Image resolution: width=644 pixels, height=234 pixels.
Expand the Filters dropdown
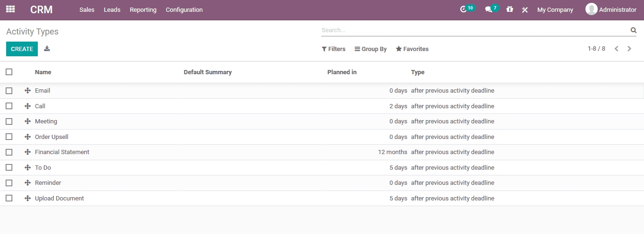click(334, 49)
